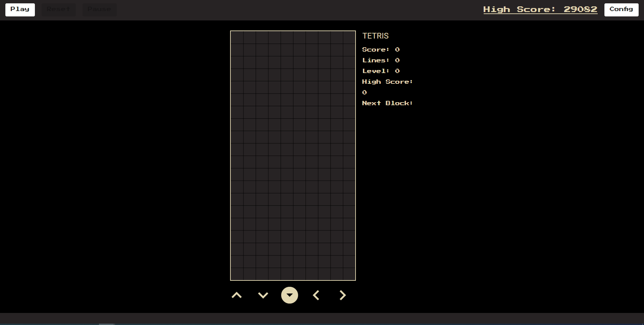The image size is (644, 325).
Task: Click the Tetris game board grid
Action: pyautogui.click(x=293, y=155)
